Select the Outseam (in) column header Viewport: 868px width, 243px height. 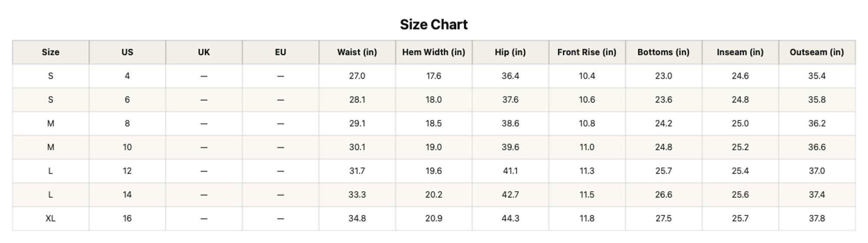pyautogui.click(x=817, y=52)
